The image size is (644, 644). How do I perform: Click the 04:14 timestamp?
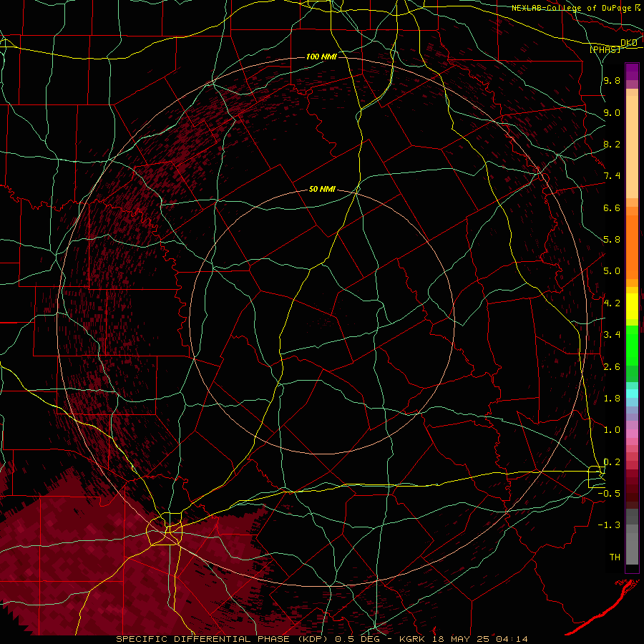(512, 639)
